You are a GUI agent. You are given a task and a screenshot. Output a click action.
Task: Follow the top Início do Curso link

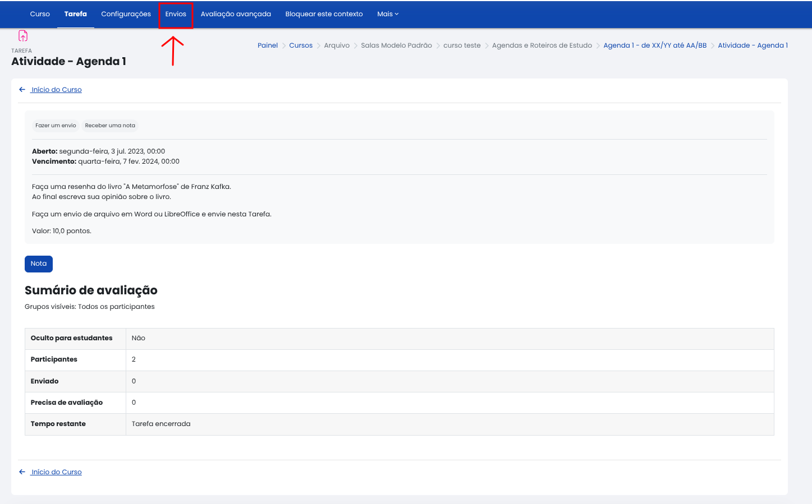pos(56,90)
